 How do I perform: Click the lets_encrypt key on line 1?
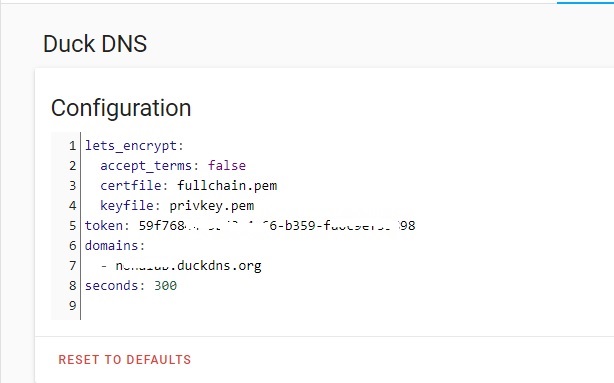pos(131,146)
